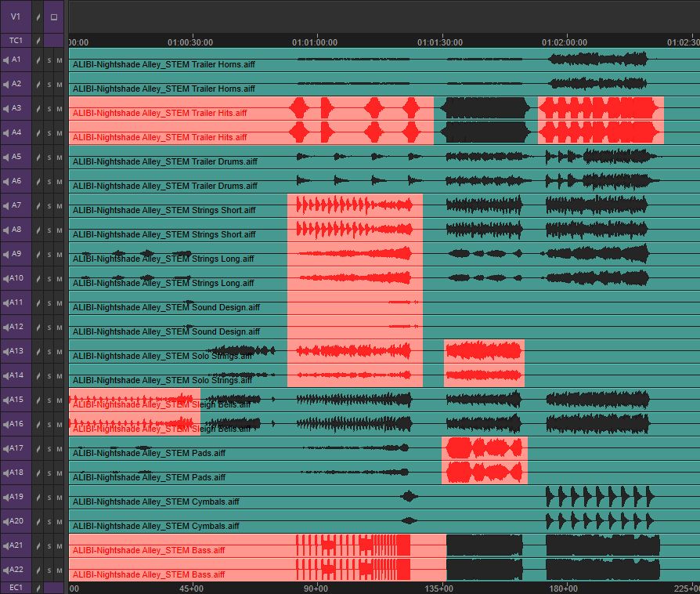The image size is (700, 594).
Task: Mute track A15 Sleigh Bells
Action: [60, 400]
